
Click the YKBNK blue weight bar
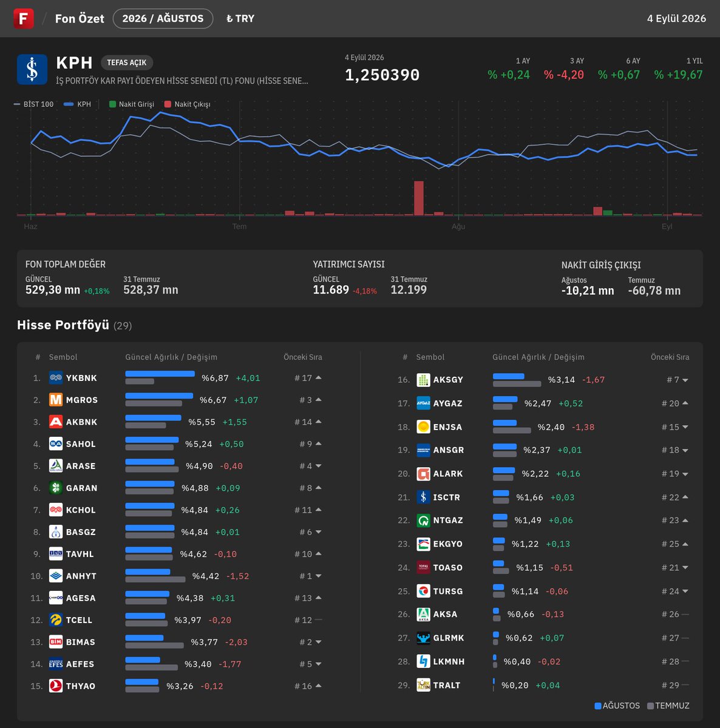point(160,374)
